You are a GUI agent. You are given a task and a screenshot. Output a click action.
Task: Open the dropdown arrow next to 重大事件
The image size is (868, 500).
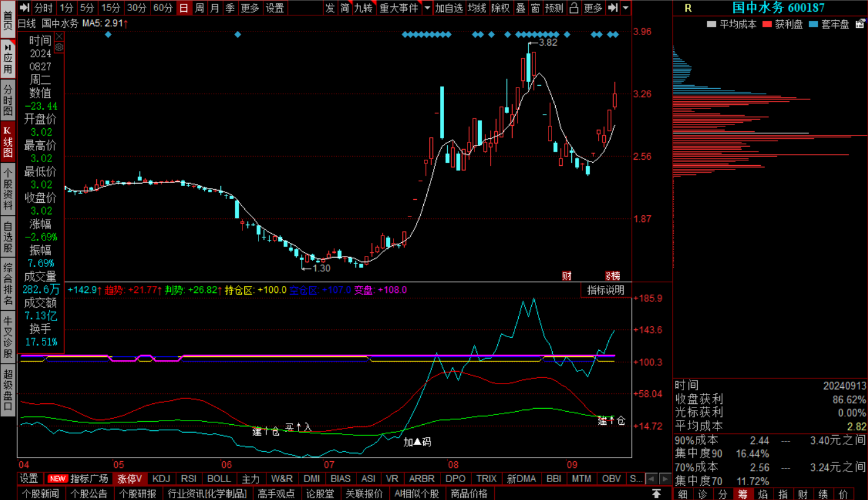(428, 8)
